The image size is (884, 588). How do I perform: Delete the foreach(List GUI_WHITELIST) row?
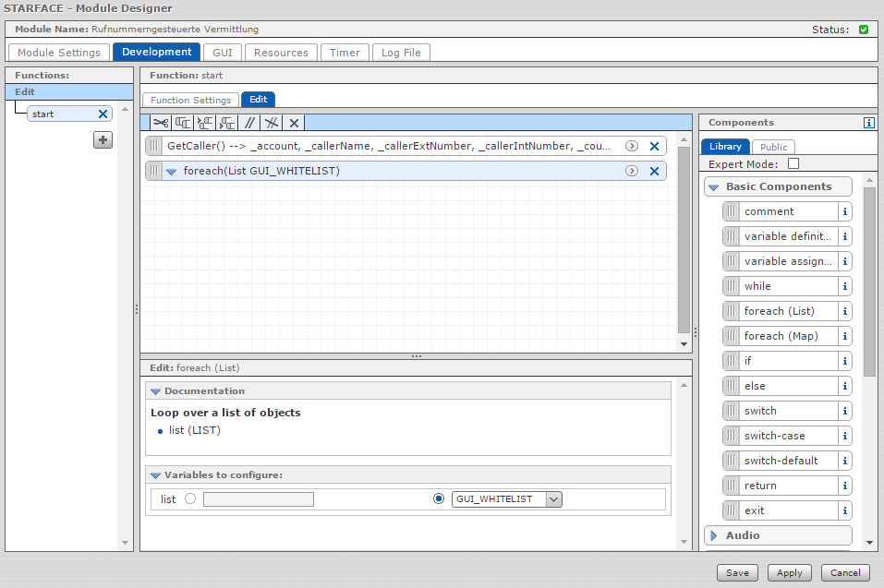(x=654, y=171)
